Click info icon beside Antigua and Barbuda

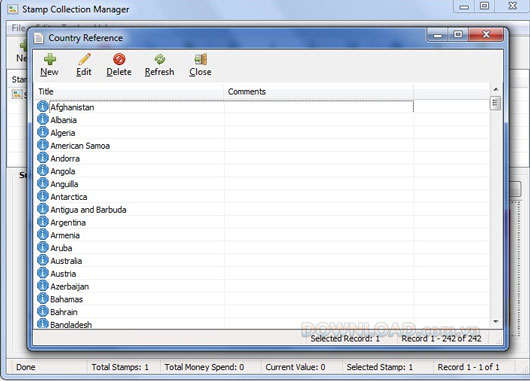43,209
